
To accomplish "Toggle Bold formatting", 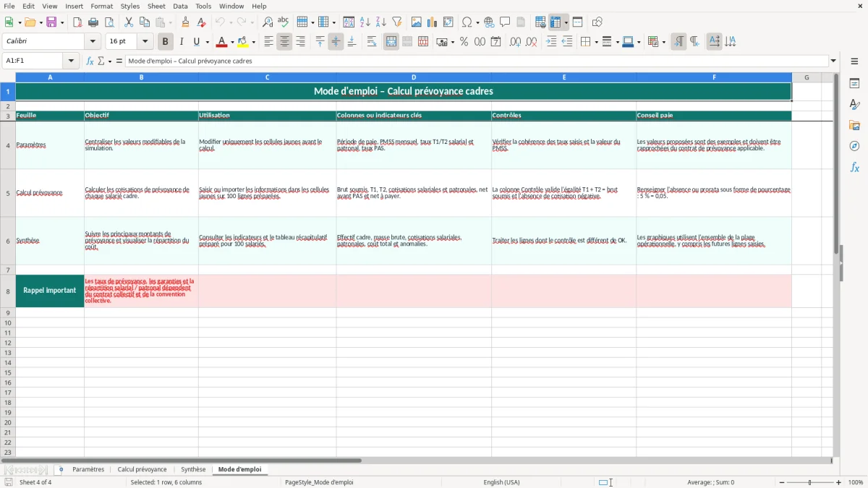I will pyautogui.click(x=165, y=42).
